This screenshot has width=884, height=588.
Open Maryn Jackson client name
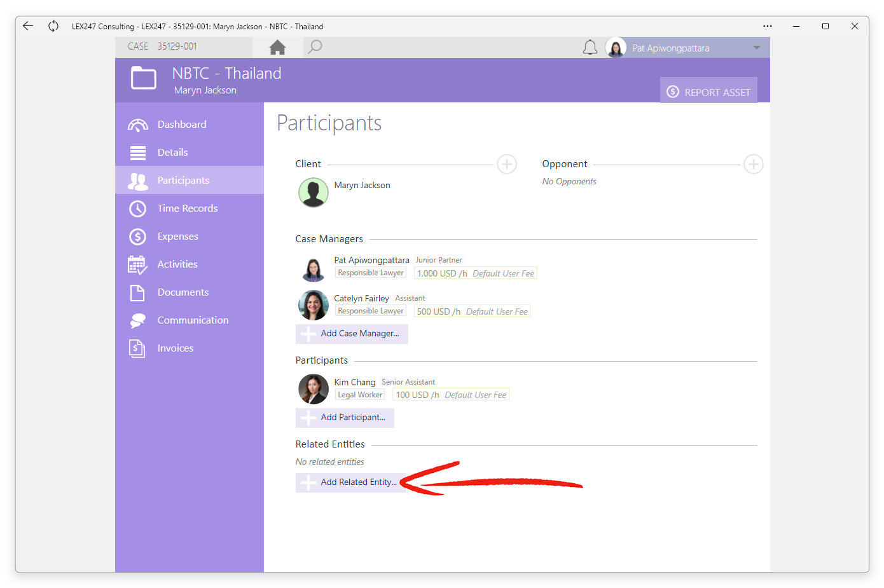[363, 185]
